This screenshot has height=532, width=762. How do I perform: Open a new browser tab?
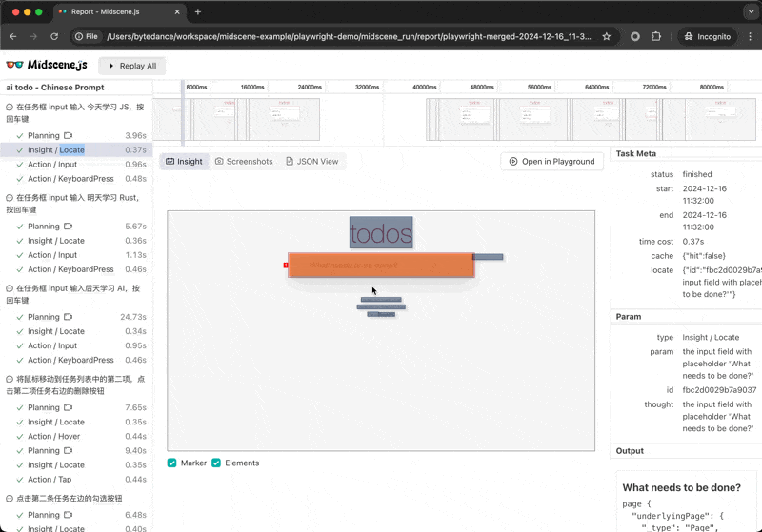pos(198,12)
